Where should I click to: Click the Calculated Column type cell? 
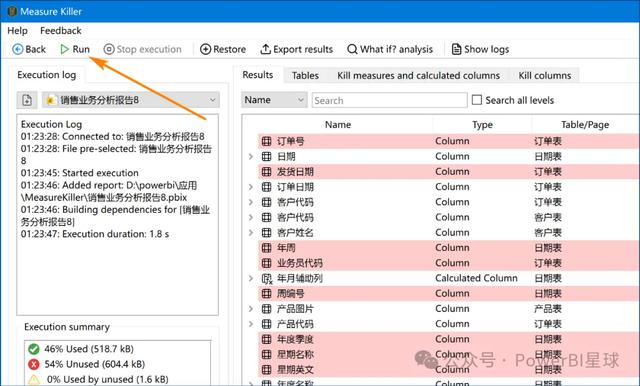click(476, 278)
